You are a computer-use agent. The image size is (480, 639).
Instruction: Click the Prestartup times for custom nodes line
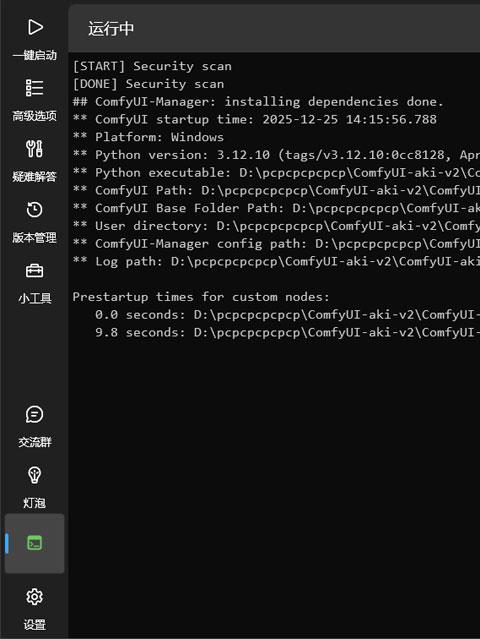coord(201,297)
